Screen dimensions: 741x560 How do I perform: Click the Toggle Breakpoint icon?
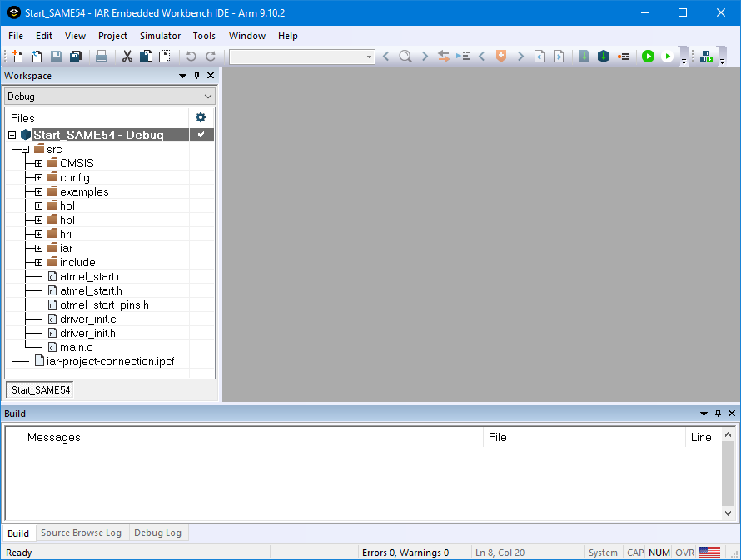(x=624, y=57)
